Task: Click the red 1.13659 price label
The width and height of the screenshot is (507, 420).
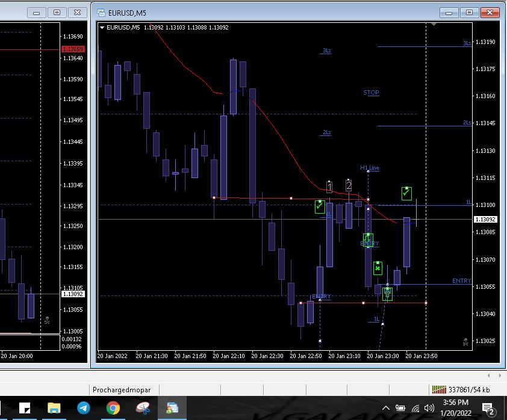Action: 72,49
